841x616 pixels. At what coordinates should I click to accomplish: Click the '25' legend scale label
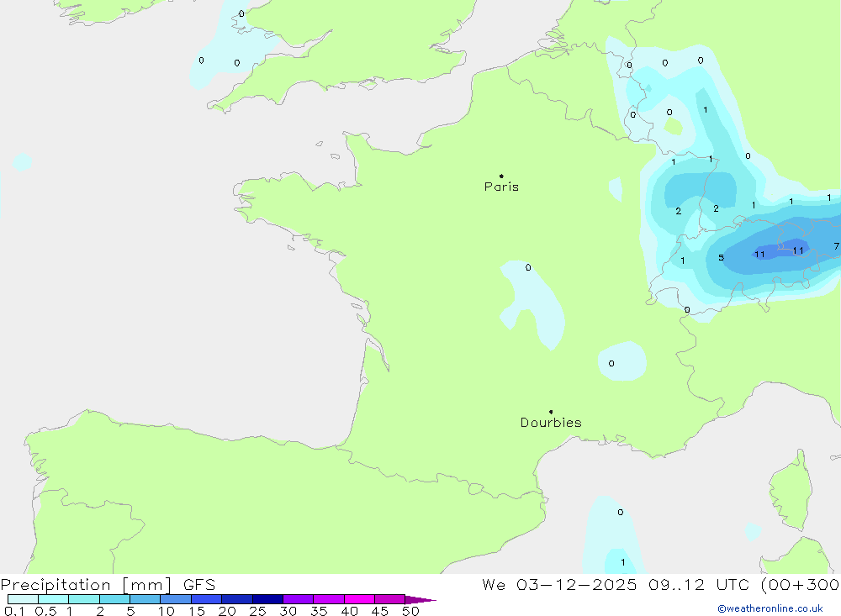point(257,611)
